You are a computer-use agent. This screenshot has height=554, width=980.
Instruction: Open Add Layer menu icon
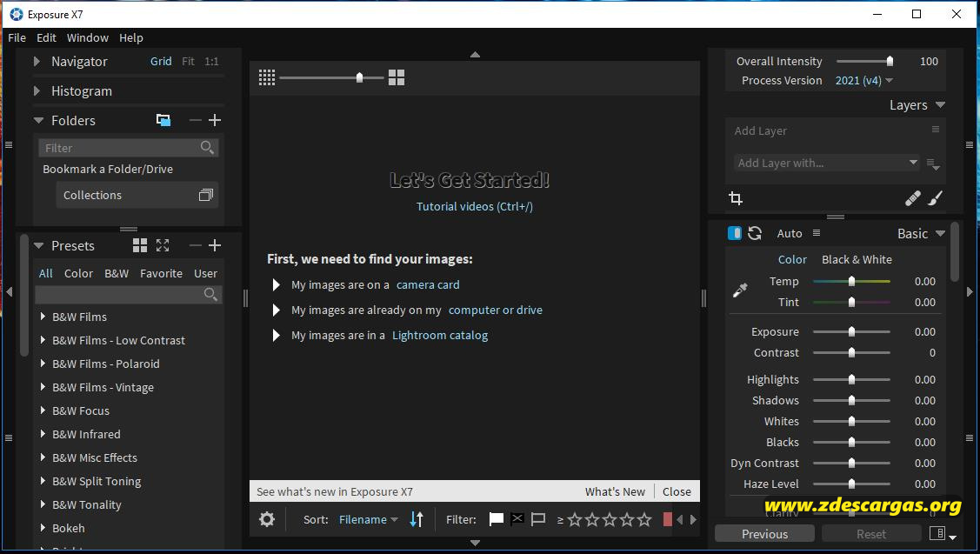(x=936, y=130)
